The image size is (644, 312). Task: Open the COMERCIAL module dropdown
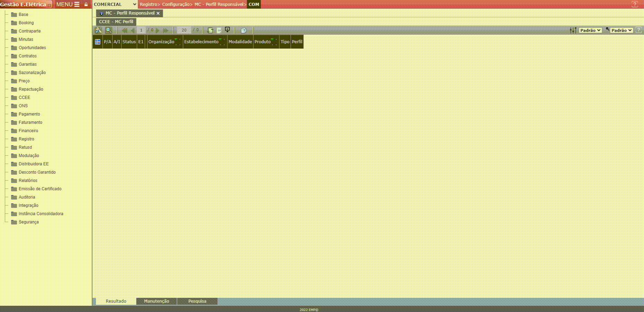[115, 4]
